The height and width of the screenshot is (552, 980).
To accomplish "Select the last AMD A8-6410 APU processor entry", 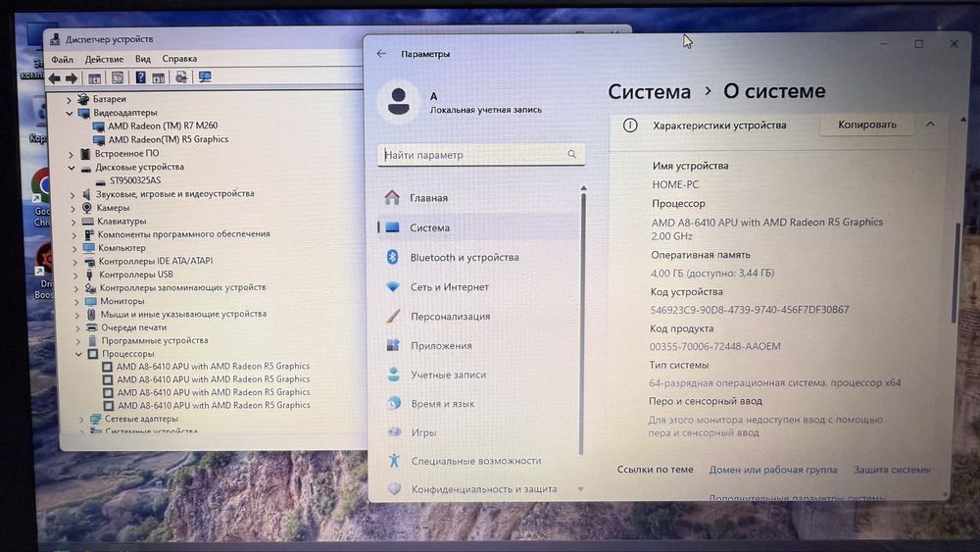I will pos(214,405).
